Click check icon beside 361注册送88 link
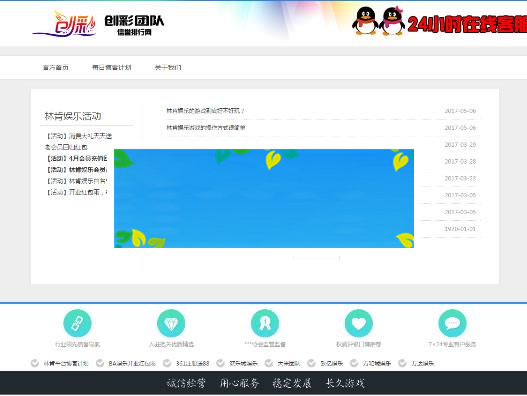 point(167,363)
